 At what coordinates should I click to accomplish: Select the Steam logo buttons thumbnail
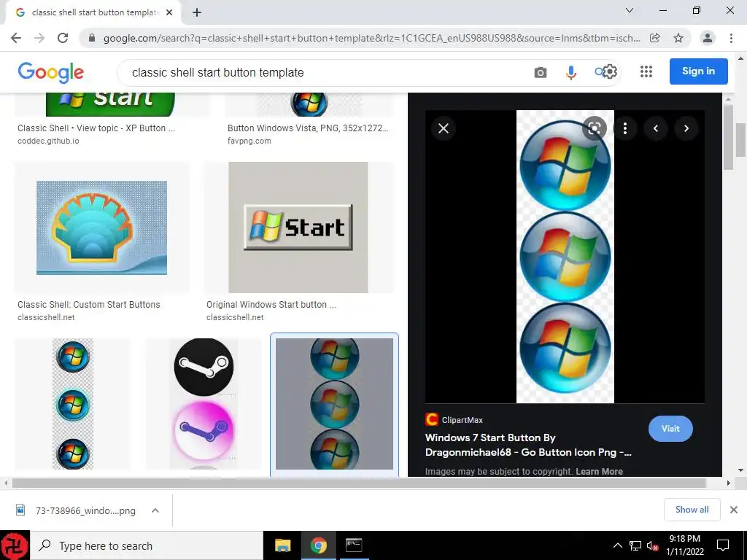pos(204,404)
